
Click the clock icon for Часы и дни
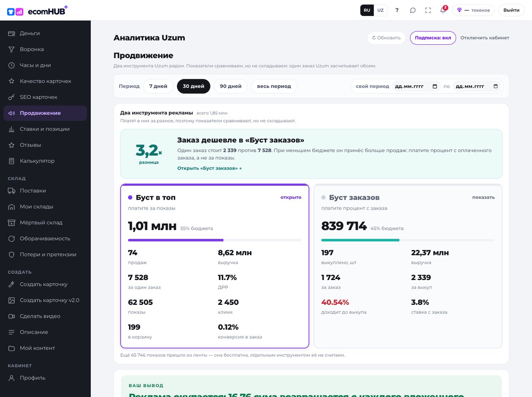[12, 65]
